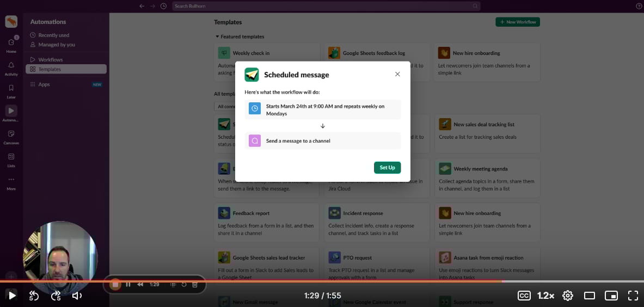This screenshot has width=644, height=307.
Task: Go to Home in Slack sidebar
Action: coord(11,45)
